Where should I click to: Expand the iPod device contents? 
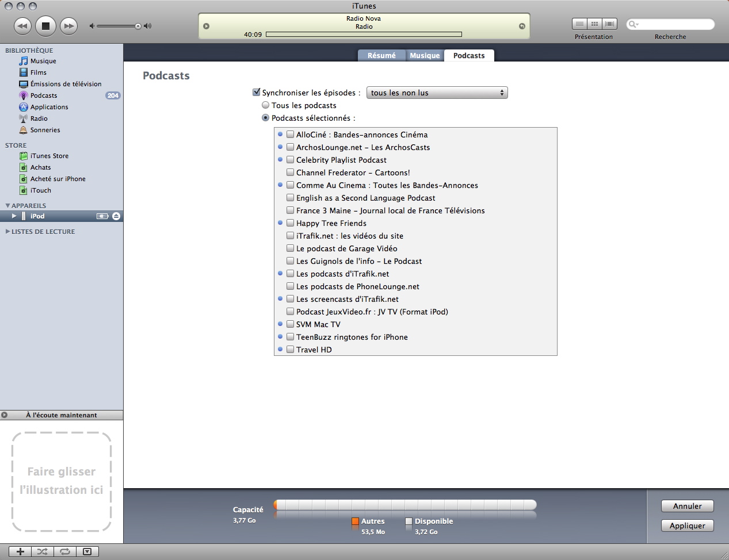(x=14, y=216)
